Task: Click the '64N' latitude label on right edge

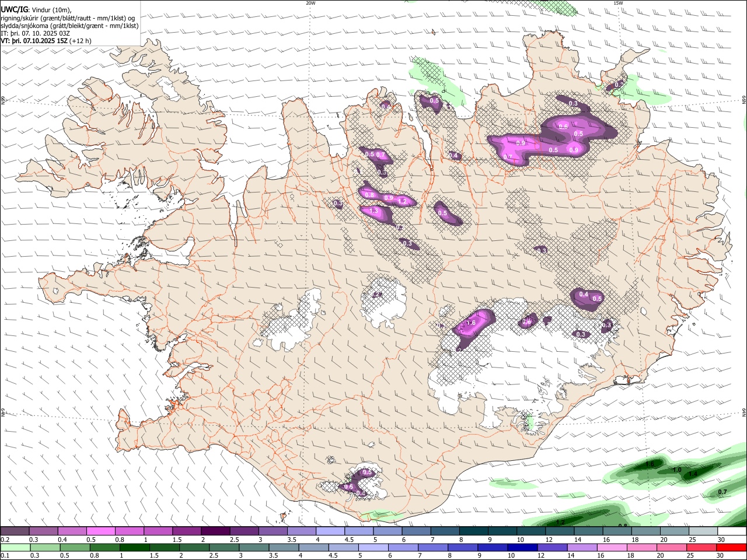Action: click(x=744, y=412)
